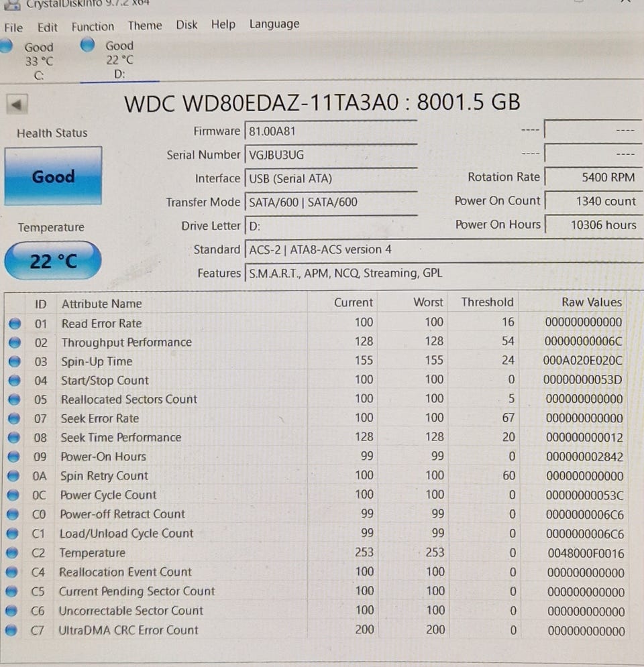Select the Spin Retry Count attribute name
644x667 pixels.
click(104, 475)
